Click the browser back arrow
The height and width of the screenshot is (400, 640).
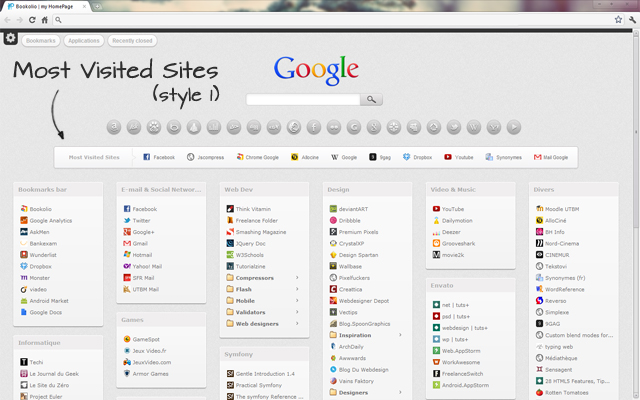(x=7, y=20)
